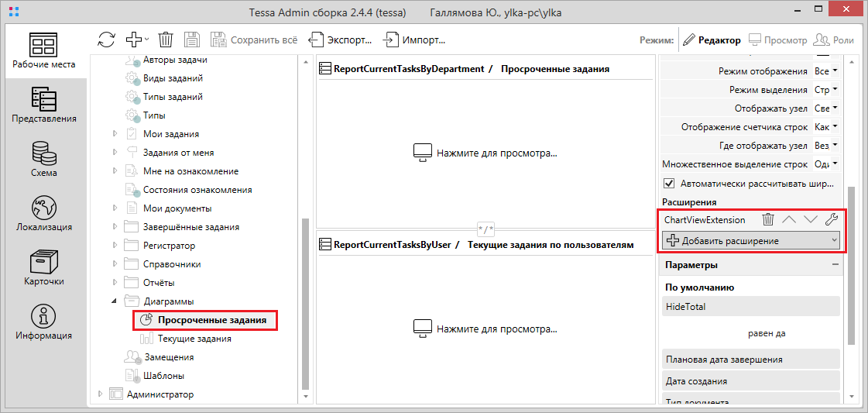Move ChartViewExtension up with arrow

(789, 220)
